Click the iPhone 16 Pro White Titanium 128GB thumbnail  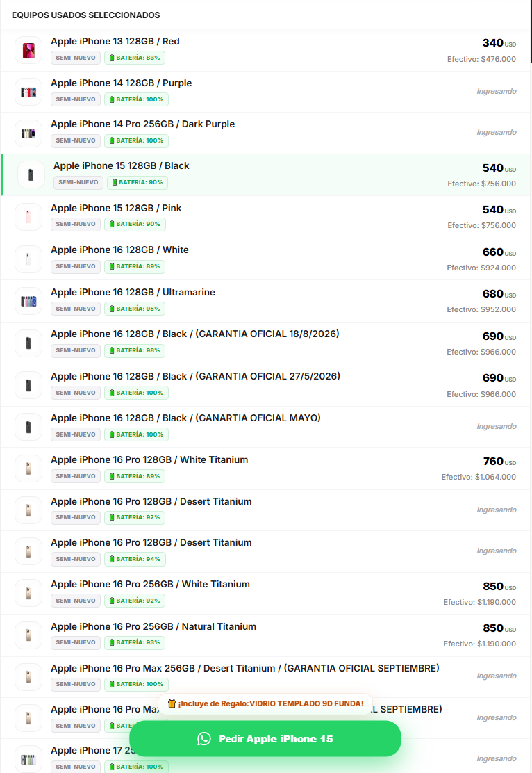(x=28, y=469)
